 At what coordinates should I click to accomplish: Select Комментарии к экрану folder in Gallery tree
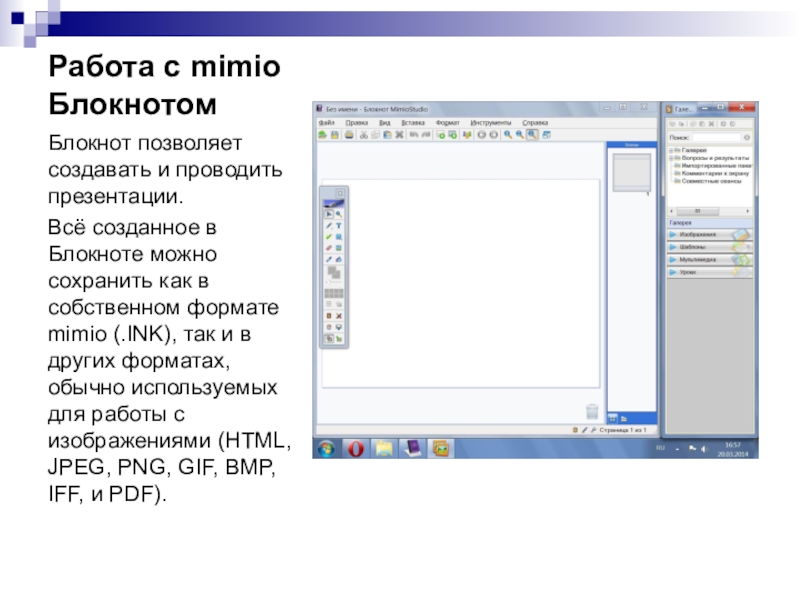[x=712, y=173]
